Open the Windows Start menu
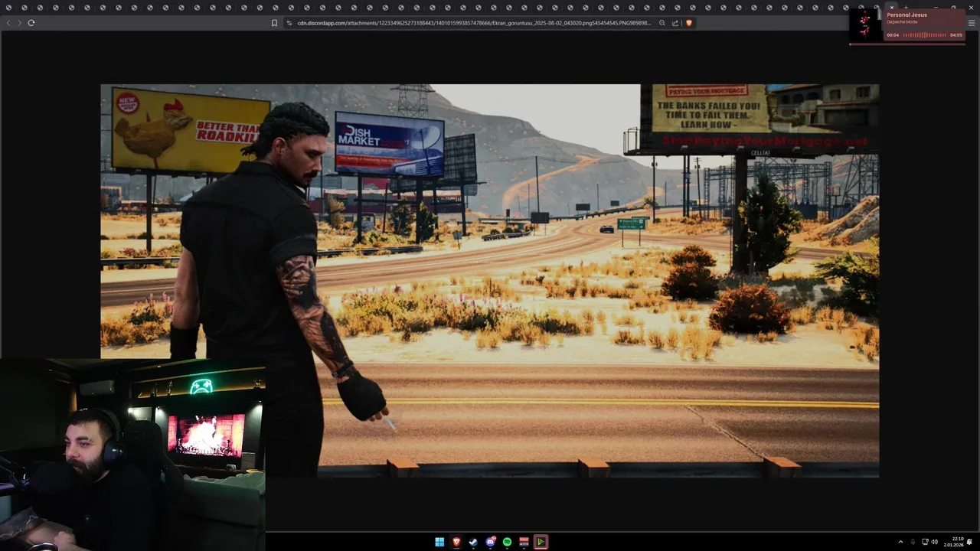 (x=439, y=542)
